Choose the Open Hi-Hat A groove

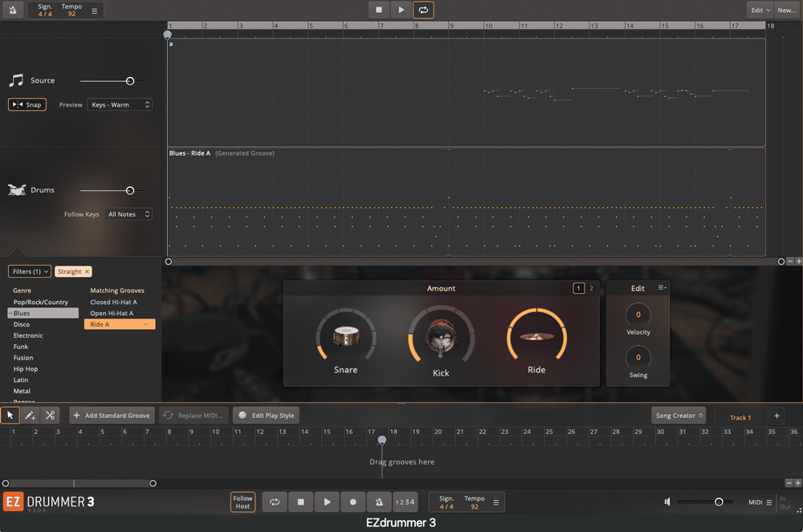pyautogui.click(x=112, y=313)
